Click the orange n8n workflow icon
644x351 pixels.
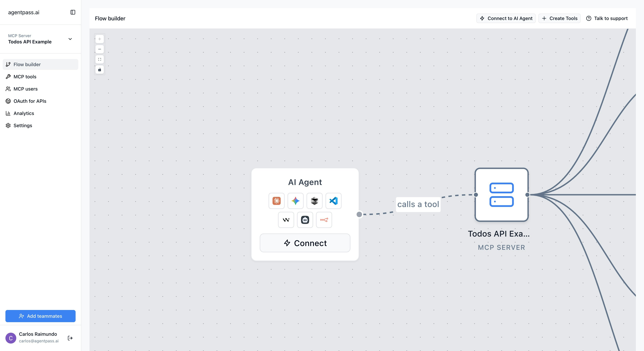click(324, 220)
